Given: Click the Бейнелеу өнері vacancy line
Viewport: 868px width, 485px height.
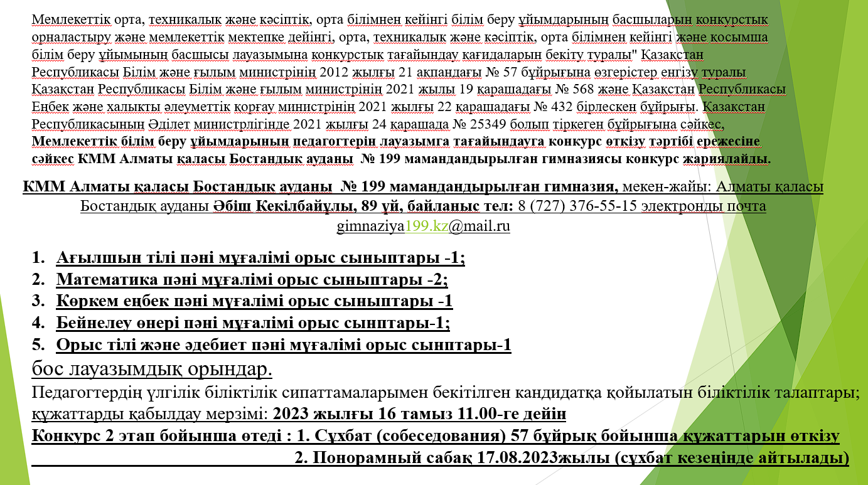Looking at the screenshot, I should tap(253, 323).
